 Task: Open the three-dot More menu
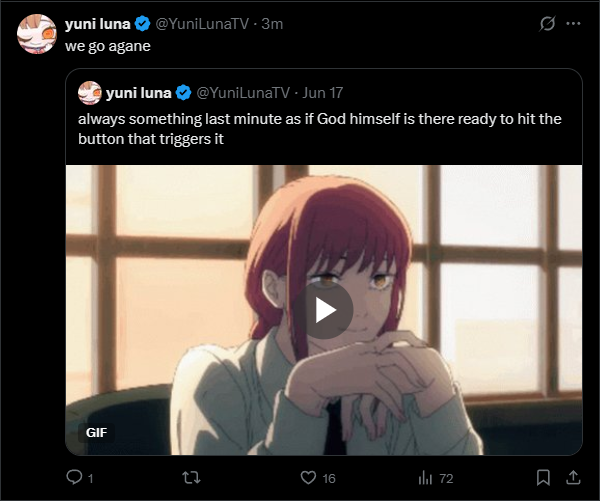[574, 23]
